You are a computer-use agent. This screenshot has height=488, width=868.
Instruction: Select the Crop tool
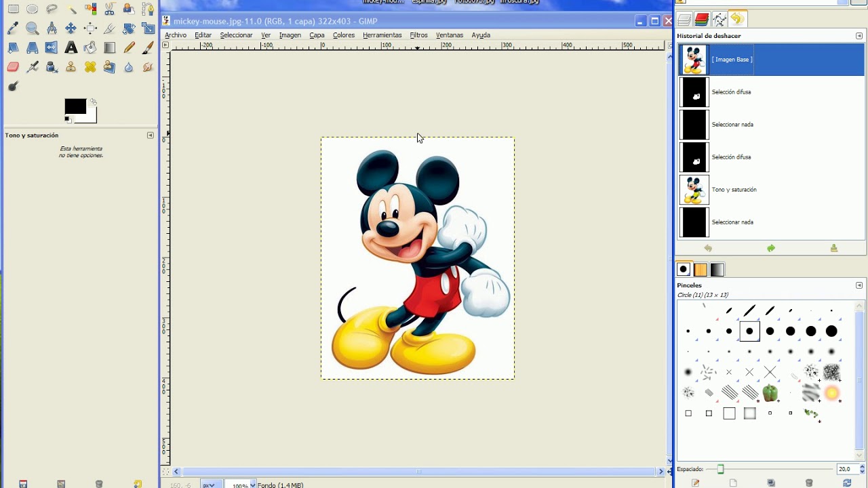coord(109,28)
